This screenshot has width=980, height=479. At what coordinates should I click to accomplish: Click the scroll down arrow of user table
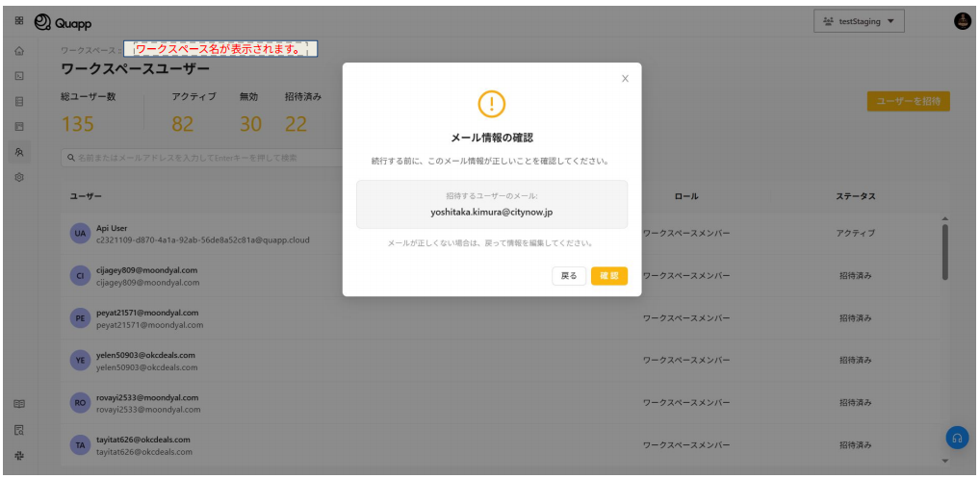(x=944, y=461)
